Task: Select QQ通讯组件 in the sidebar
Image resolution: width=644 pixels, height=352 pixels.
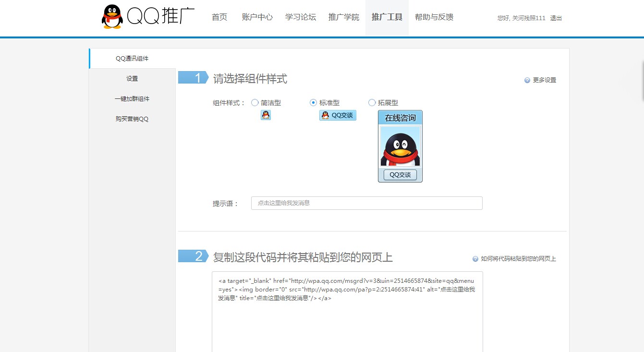Action: [132, 59]
